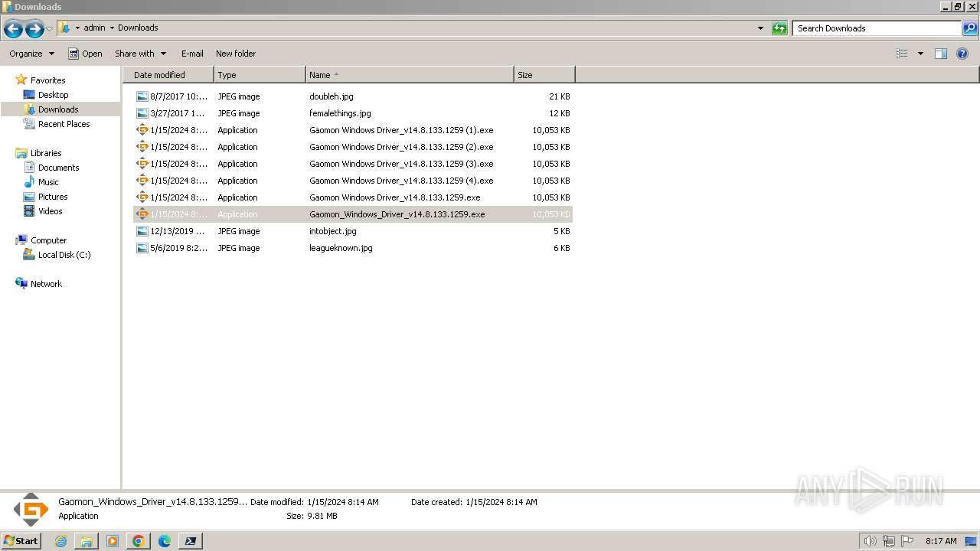
Task: Click the Windows Explorer taskbar icon
Action: coord(87,541)
